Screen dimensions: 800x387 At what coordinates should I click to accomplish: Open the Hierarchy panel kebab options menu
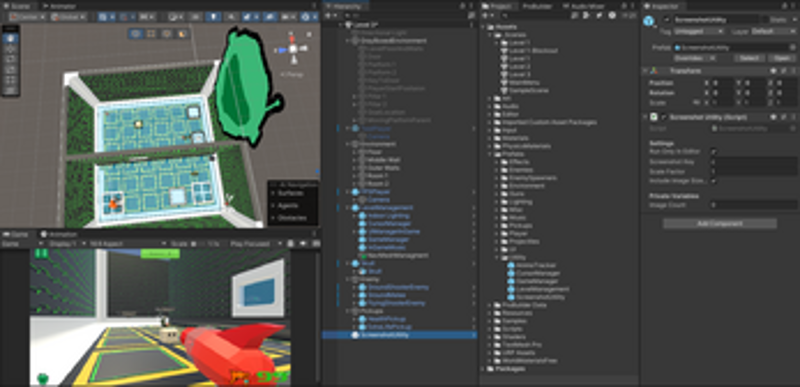[x=472, y=6]
